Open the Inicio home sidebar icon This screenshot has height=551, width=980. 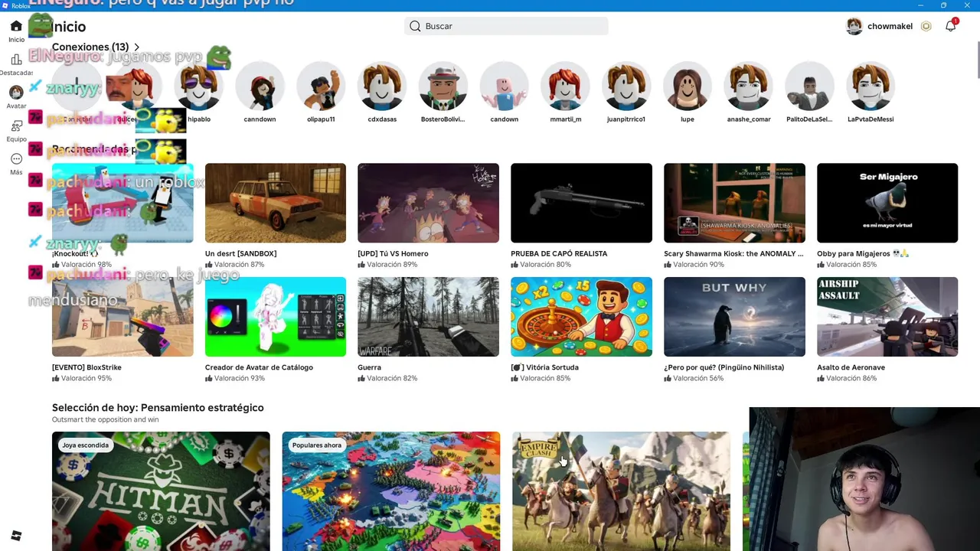point(16,26)
